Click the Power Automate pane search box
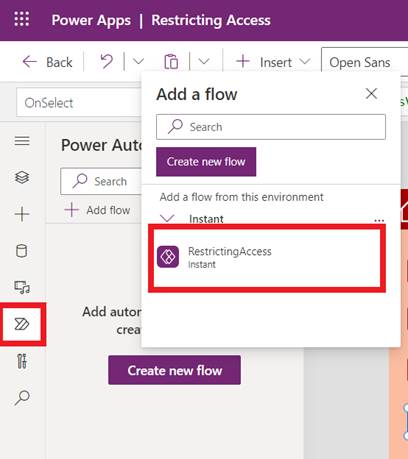The width and height of the screenshot is (408, 459). 101,181
